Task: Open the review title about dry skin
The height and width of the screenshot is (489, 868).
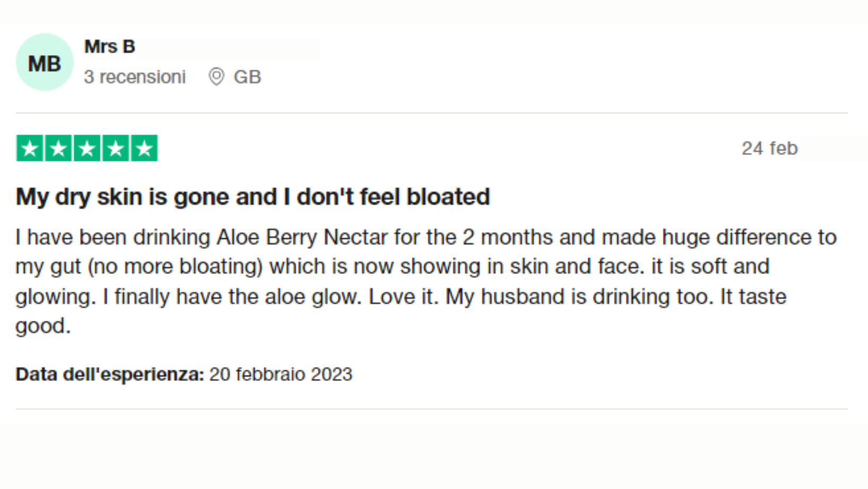Action: pos(253,197)
